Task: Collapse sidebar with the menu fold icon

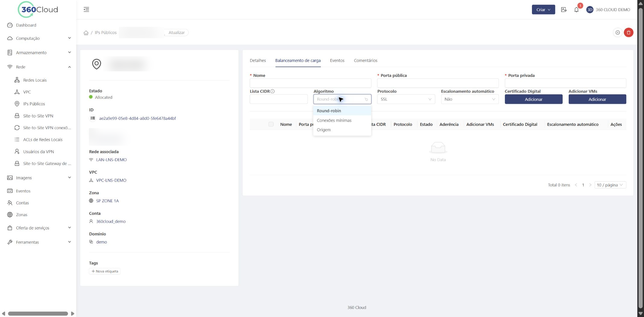Action: pyautogui.click(x=86, y=9)
